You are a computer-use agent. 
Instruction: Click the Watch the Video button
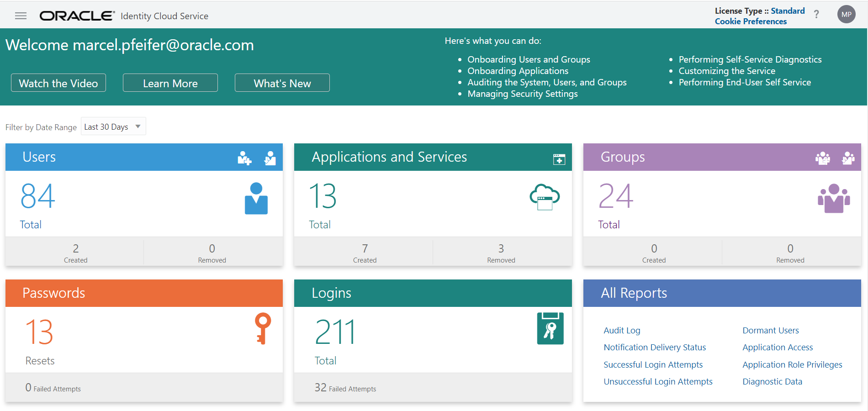[x=58, y=83]
